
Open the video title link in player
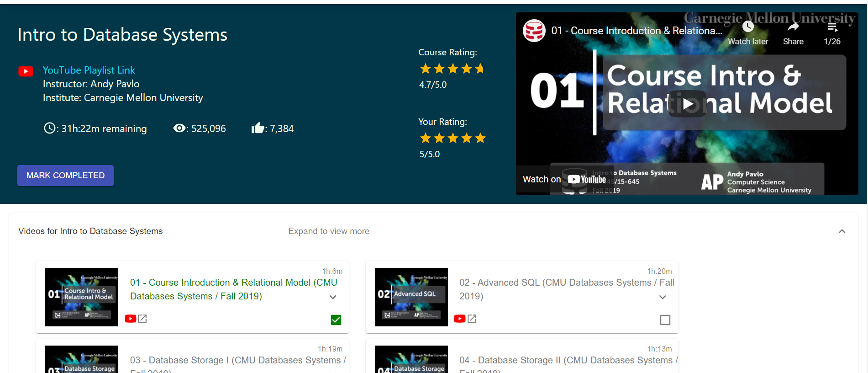tap(637, 31)
